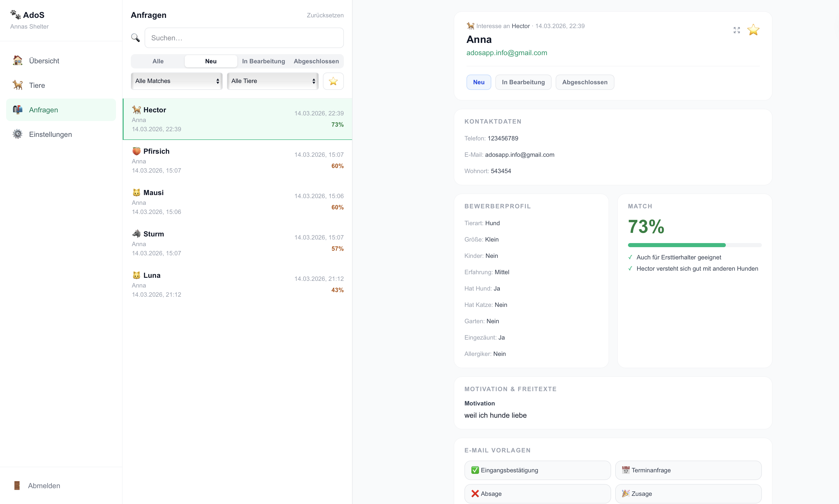Select the Tiere section via dog icon

pos(18,85)
